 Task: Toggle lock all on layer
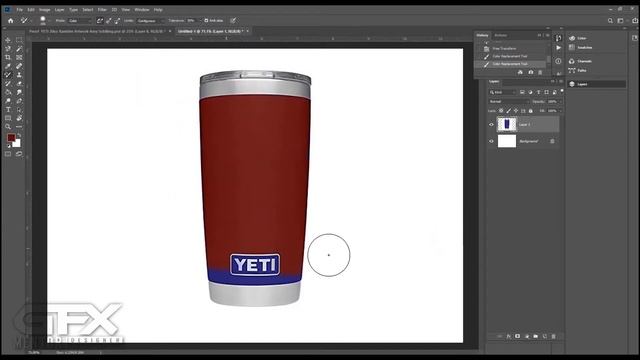pyautogui.click(x=531, y=111)
